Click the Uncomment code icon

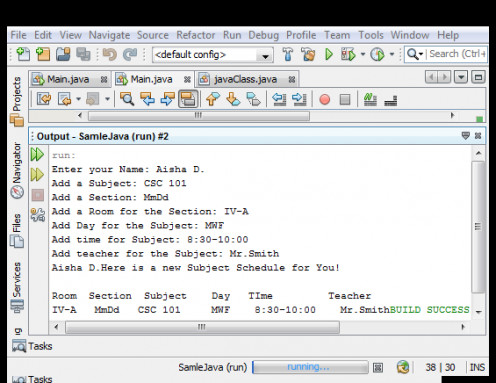coord(390,100)
